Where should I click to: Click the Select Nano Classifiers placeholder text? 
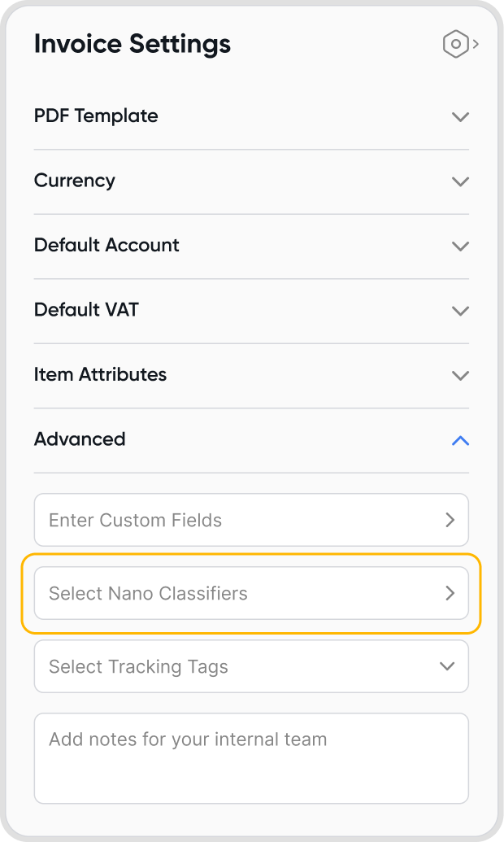tap(148, 593)
